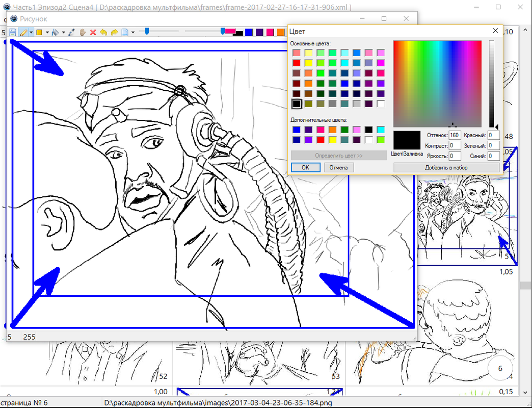The image size is (532, 408).
Task: Pick the white swatch in basic colors
Action: pyautogui.click(x=381, y=104)
